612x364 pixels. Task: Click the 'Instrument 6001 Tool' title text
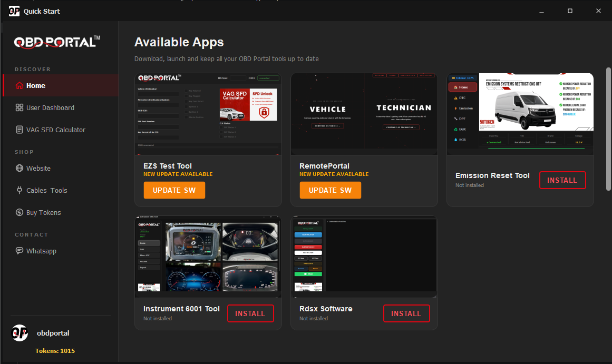181,309
